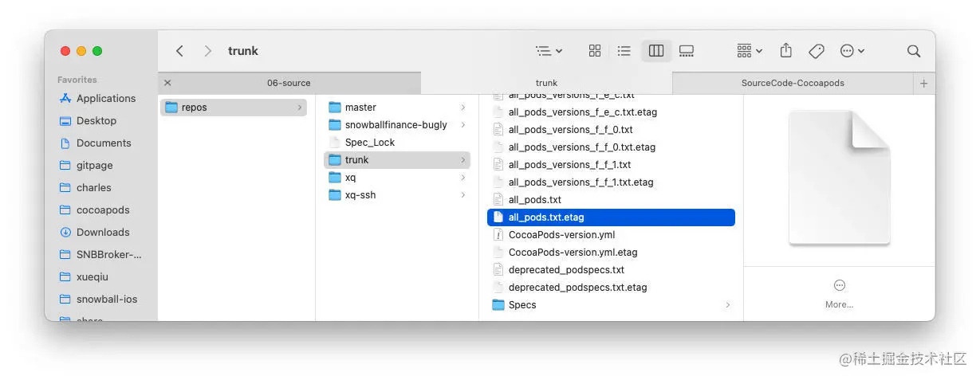Select the Specs folder

point(611,305)
